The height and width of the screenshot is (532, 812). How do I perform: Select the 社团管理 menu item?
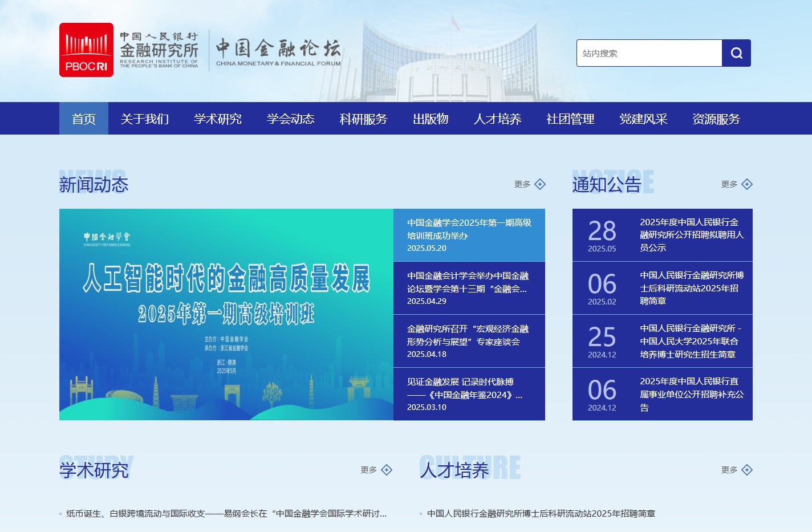(x=570, y=119)
